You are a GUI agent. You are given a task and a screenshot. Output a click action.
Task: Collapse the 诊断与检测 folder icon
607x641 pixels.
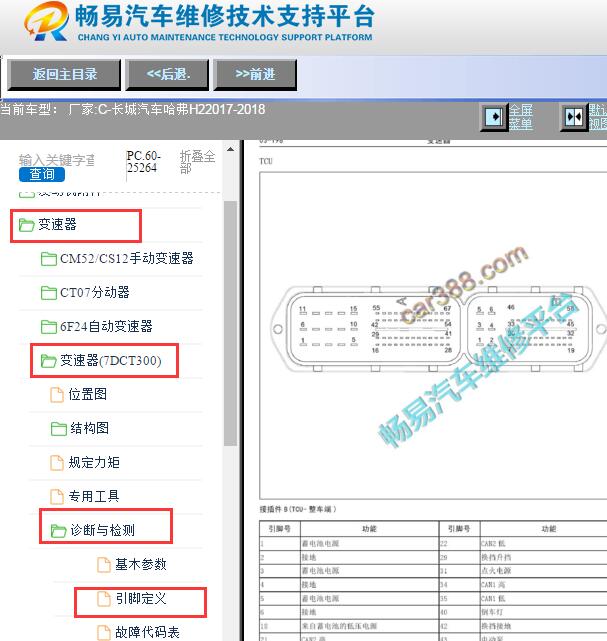coord(58,531)
